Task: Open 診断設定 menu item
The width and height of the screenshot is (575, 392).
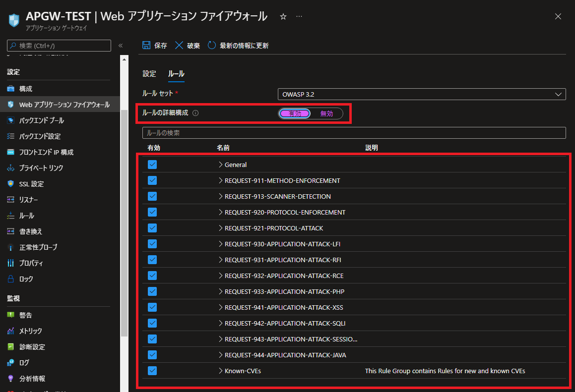Action: (x=32, y=346)
